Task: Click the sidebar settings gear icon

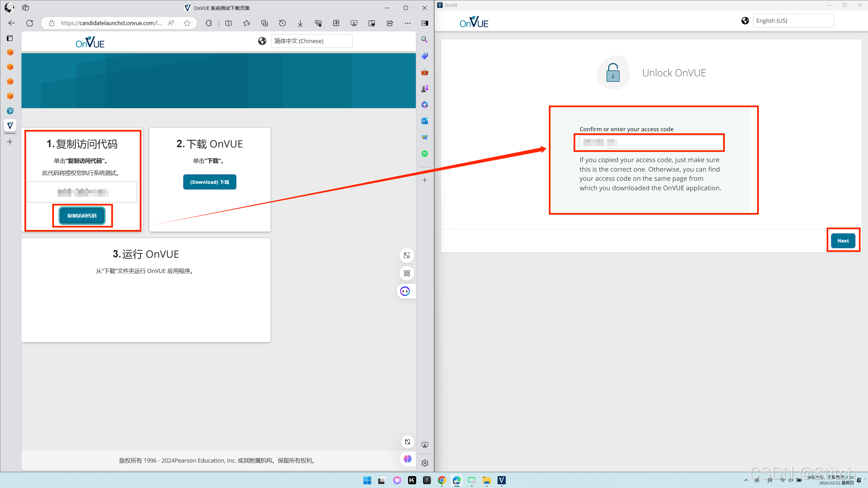Action: 425,463
